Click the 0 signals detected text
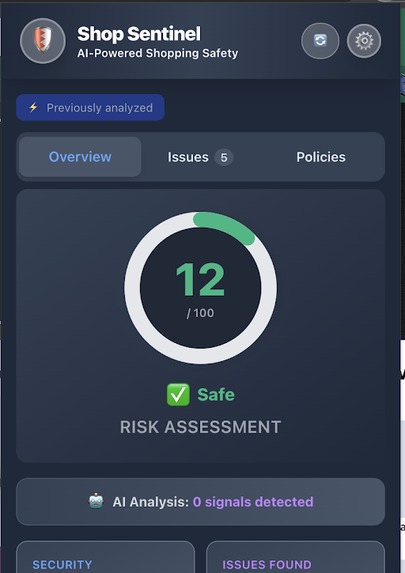The height and width of the screenshot is (573, 405). click(253, 502)
